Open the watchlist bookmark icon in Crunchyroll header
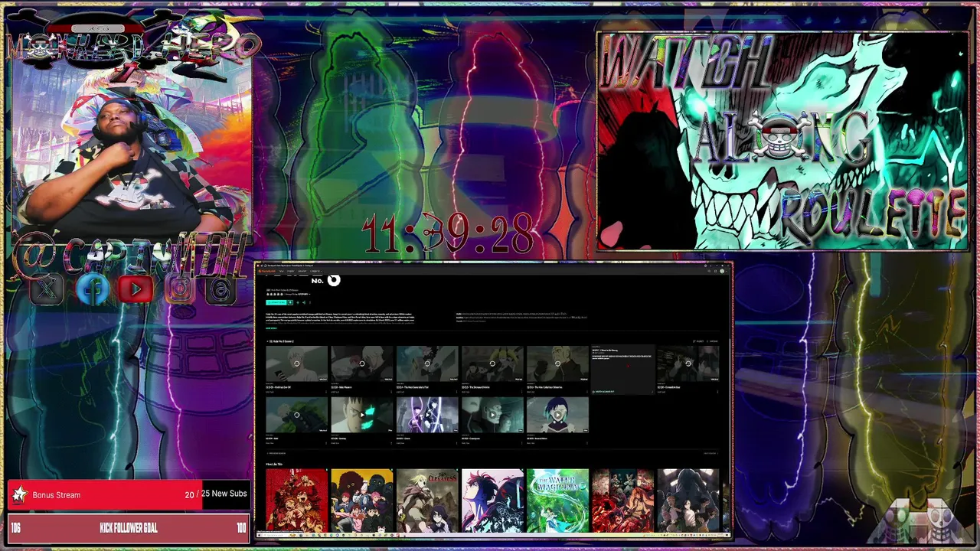Image resolution: width=980 pixels, height=551 pixels. point(715,271)
